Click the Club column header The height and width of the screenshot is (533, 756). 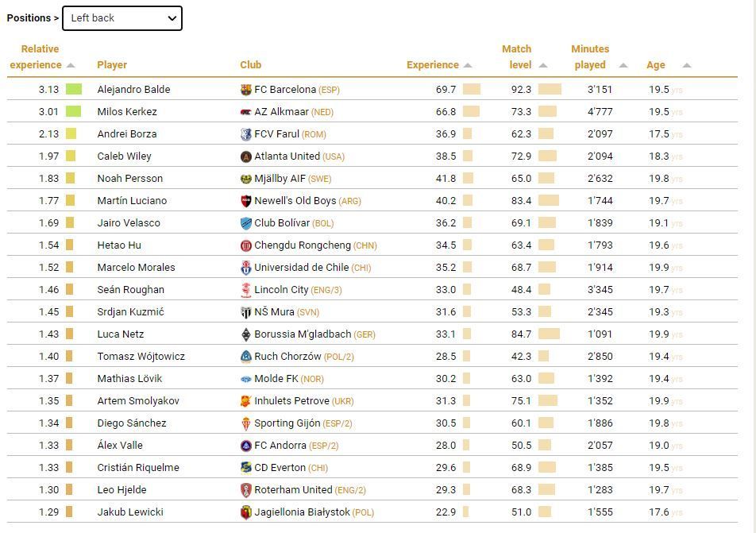click(251, 64)
